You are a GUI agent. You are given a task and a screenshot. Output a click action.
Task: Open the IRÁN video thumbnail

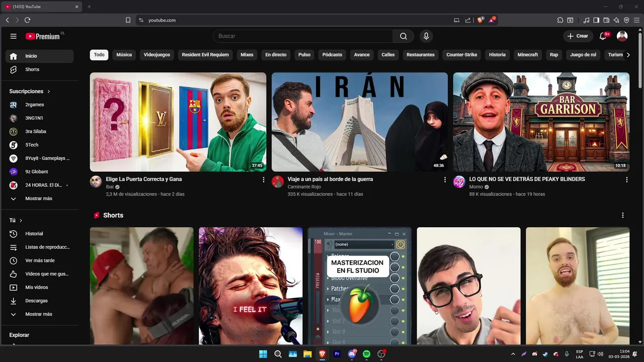[360, 122]
